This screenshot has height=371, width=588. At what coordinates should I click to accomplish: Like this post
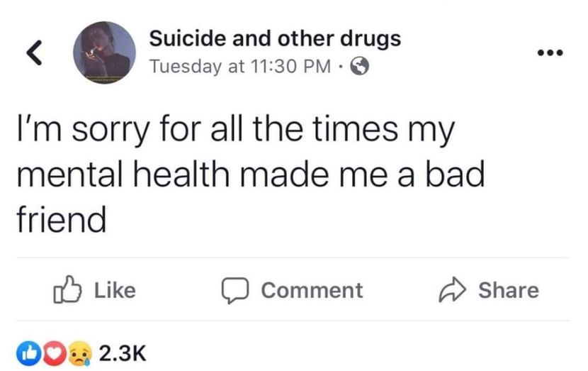[x=94, y=290]
